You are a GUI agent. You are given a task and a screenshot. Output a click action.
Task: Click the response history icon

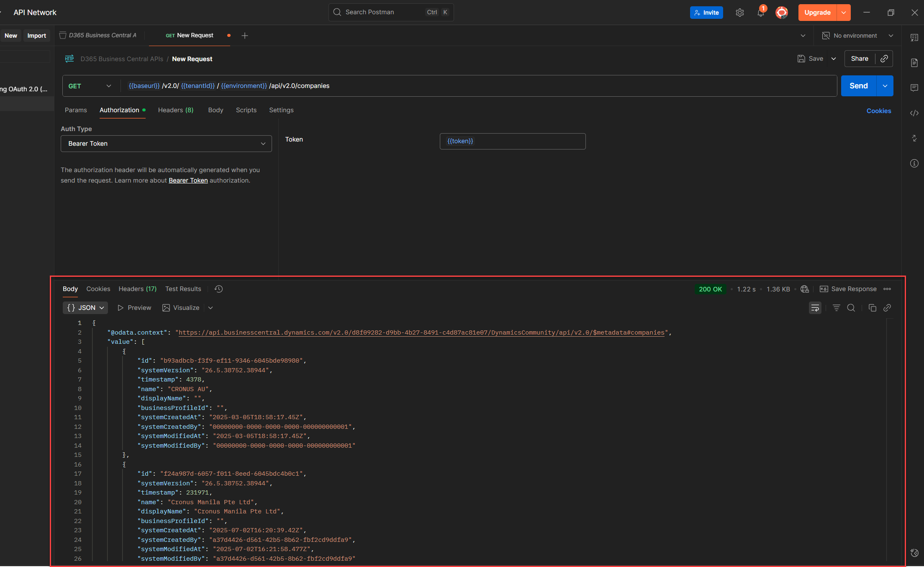218,289
